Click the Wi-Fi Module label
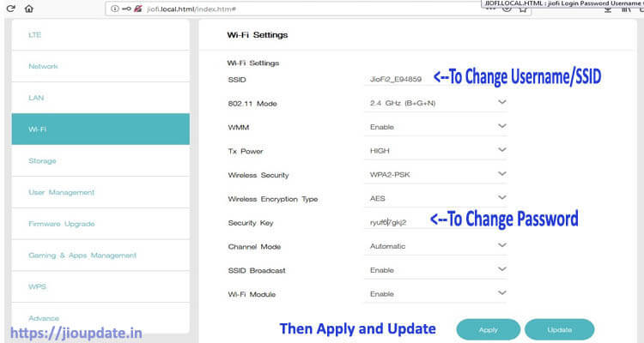Image resolution: width=644 pixels, height=343 pixels. [x=252, y=294]
